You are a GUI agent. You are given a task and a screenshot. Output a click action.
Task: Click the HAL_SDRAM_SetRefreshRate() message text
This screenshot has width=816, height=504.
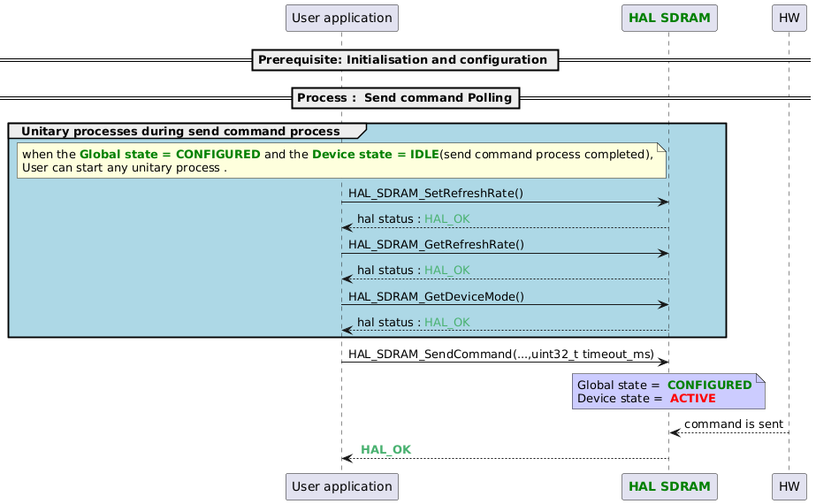436,193
